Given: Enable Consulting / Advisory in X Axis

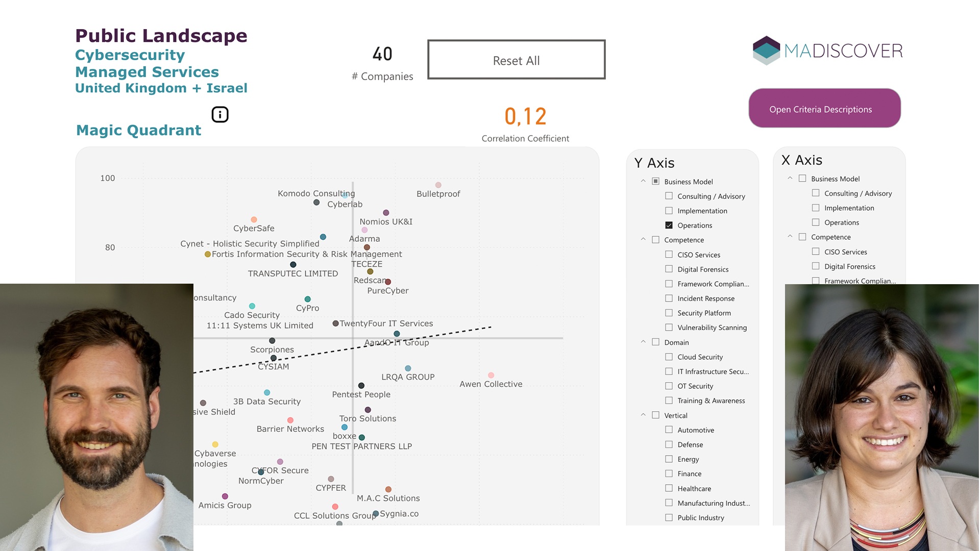Looking at the screenshot, I should [816, 193].
